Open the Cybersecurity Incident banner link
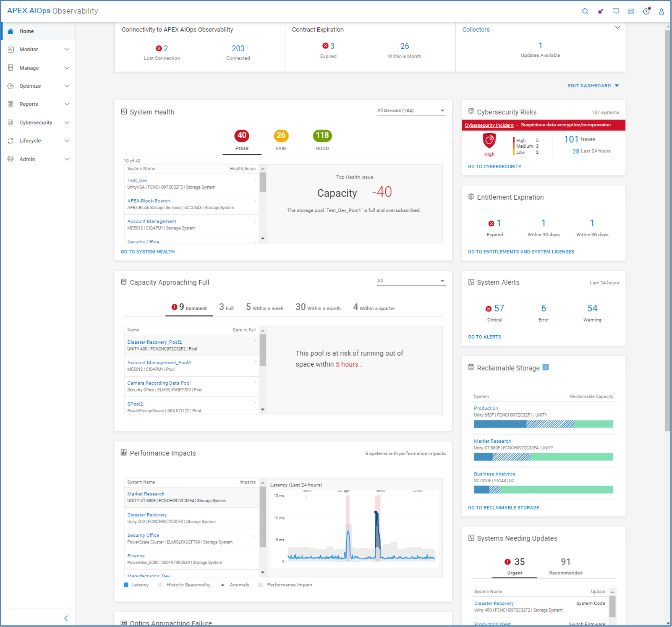 (x=489, y=125)
